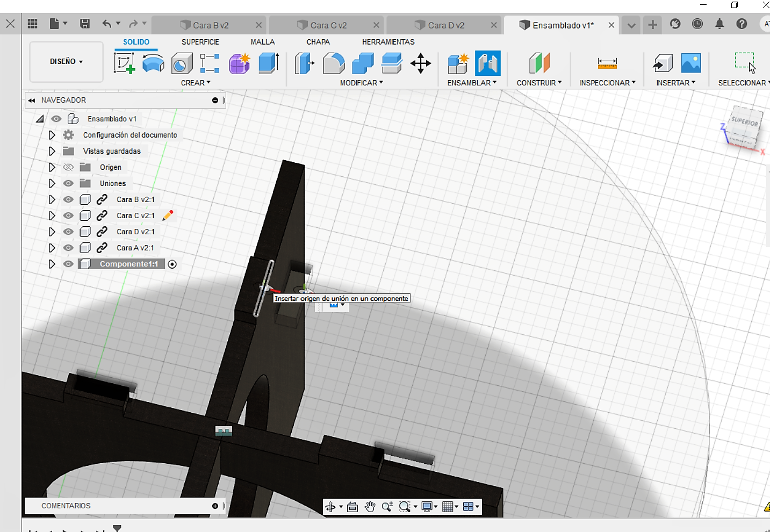Open the DISEÑO workspace dropdown
The image size is (770, 532).
[x=66, y=61]
